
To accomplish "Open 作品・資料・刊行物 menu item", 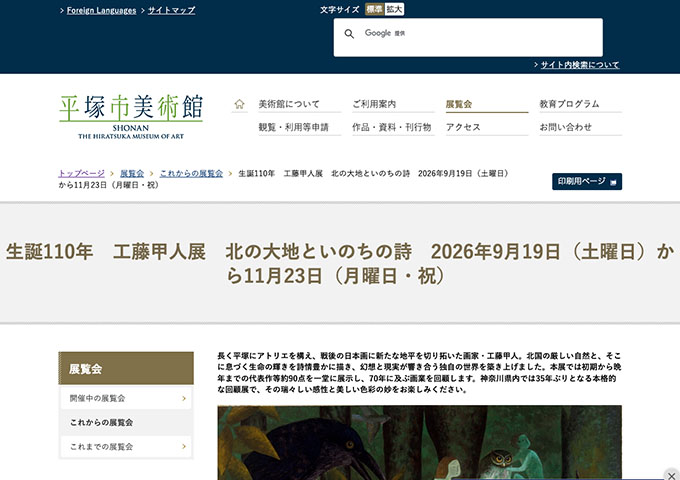I will [x=393, y=127].
